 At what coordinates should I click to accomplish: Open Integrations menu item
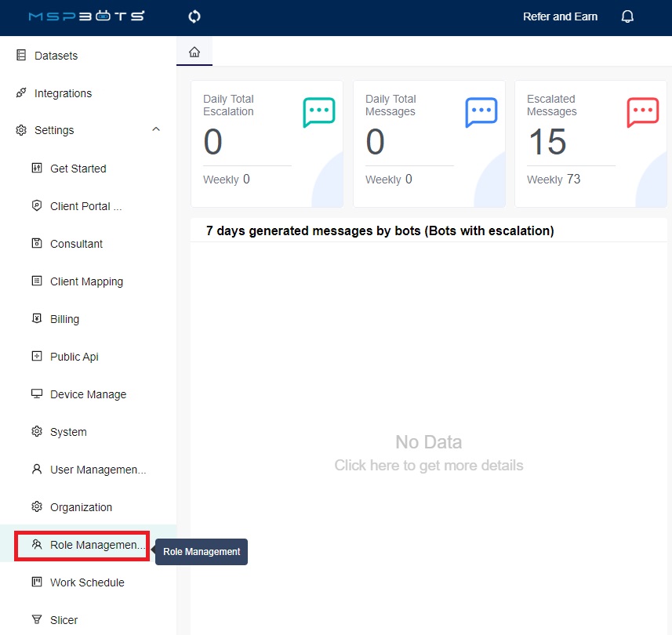[x=63, y=93]
